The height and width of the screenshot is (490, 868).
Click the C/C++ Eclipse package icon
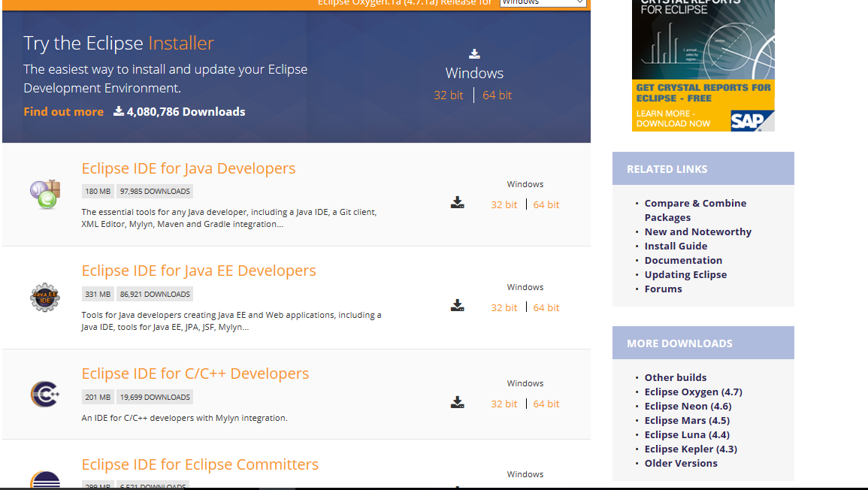coord(45,395)
